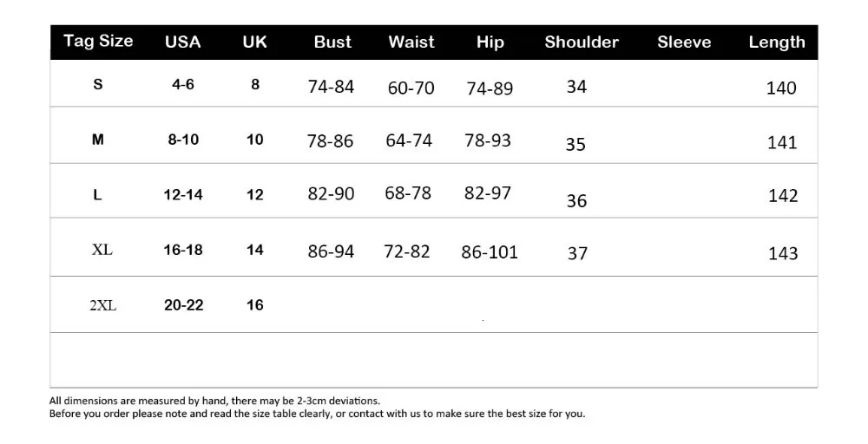Select the USA column header

point(182,42)
